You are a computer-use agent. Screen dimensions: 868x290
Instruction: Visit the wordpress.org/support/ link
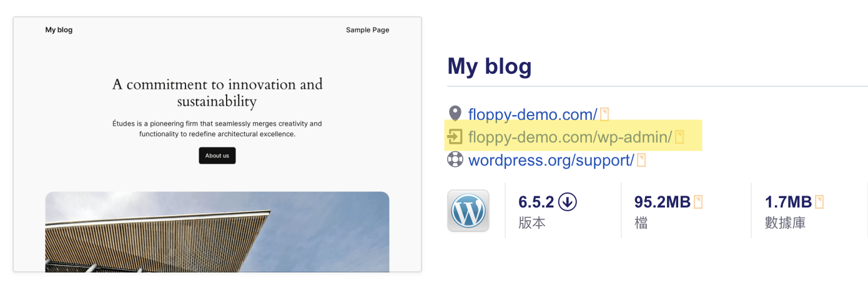(551, 161)
